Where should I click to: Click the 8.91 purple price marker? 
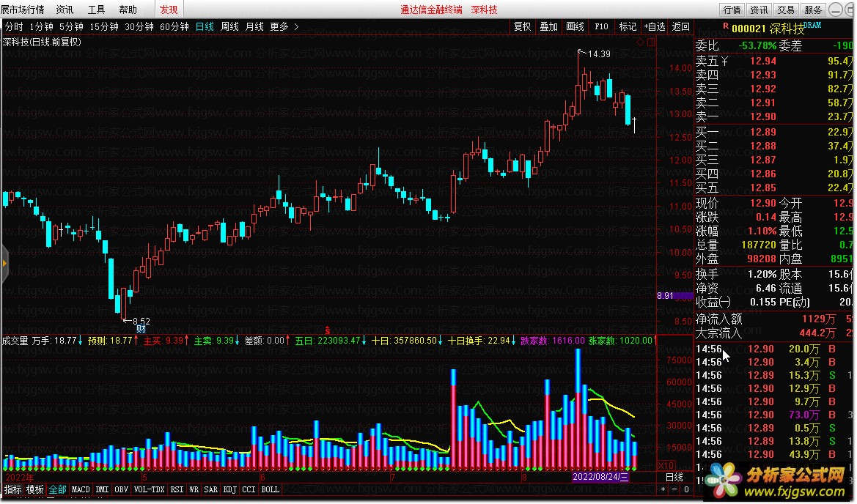(674, 295)
